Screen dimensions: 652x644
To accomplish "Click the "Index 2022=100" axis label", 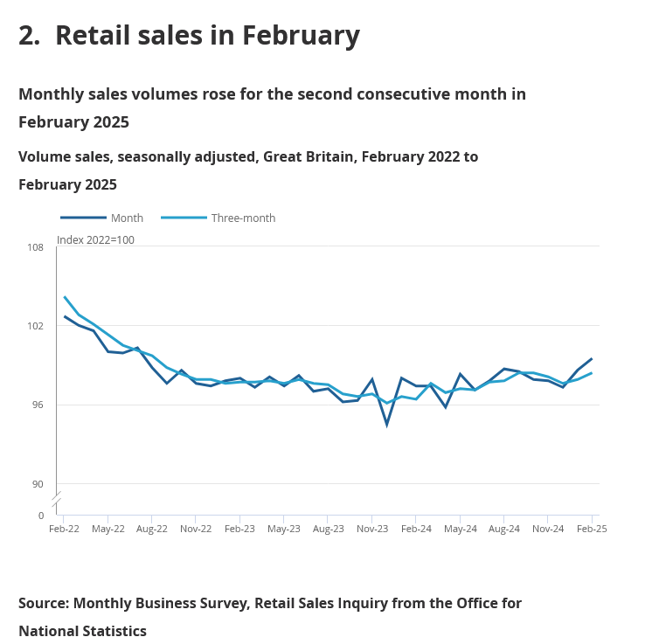I will click(95, 240).
